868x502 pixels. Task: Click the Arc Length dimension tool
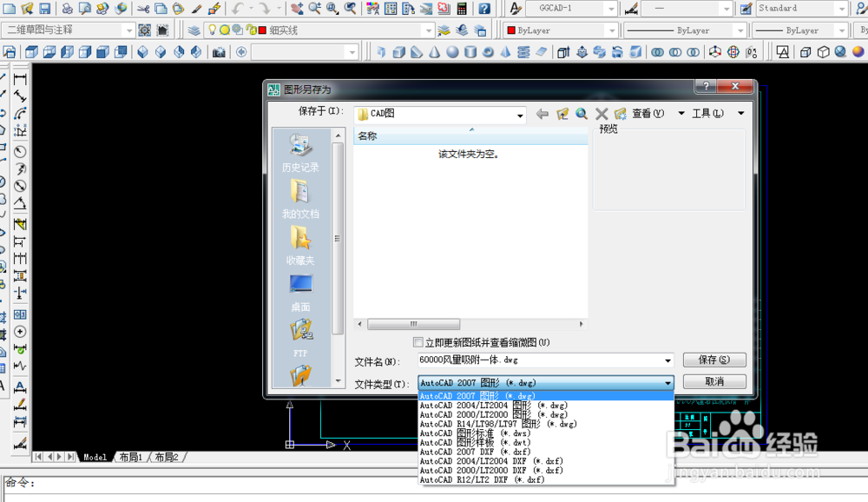(20, 114)
